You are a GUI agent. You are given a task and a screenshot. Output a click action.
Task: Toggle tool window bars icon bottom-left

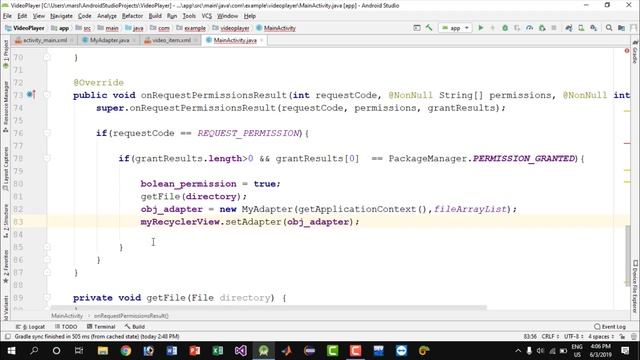point(7,337)
